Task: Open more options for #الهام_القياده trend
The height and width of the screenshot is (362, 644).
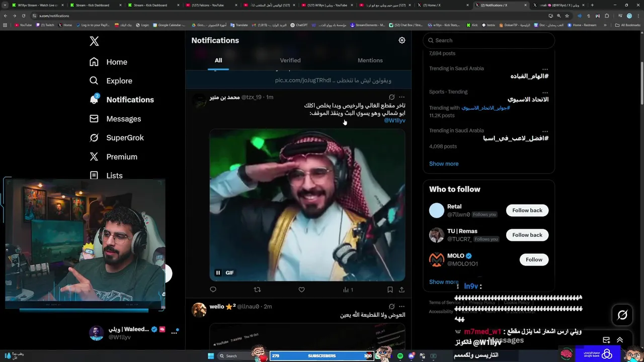Action: pyautogui.click(x=545, y=69)
